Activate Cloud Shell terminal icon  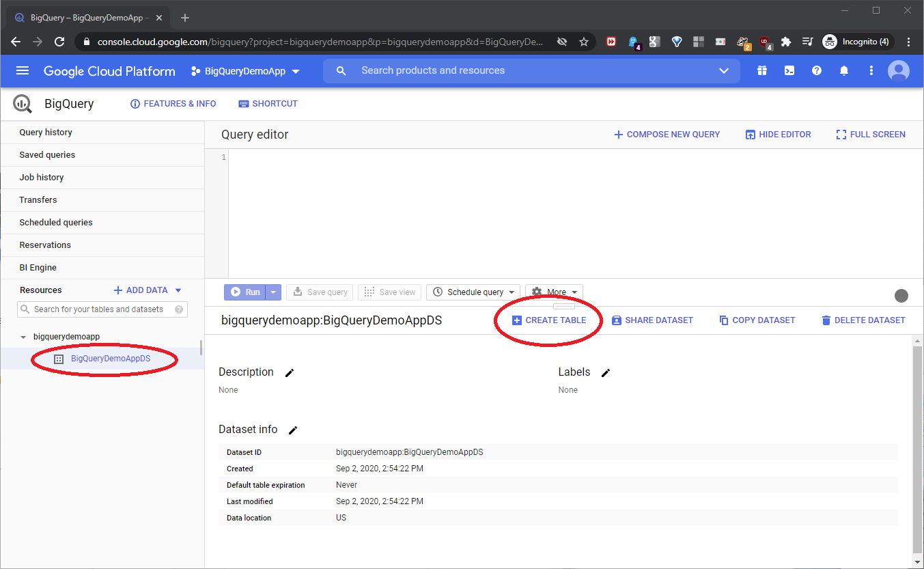[x=789, y=70]
